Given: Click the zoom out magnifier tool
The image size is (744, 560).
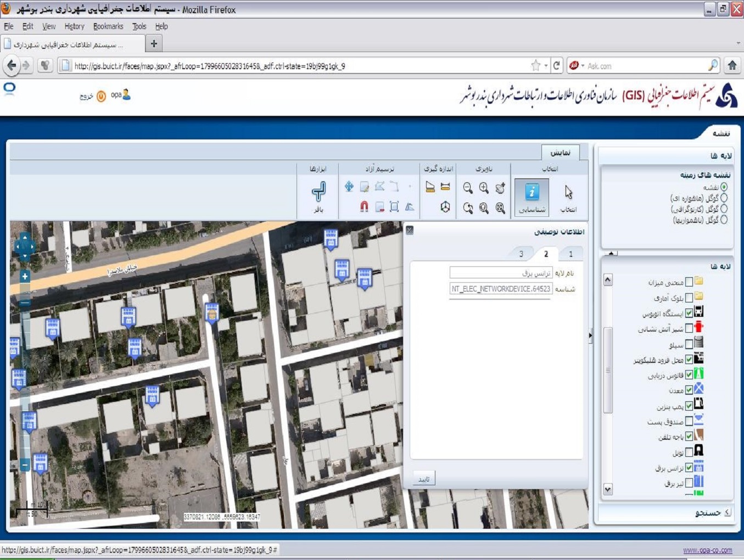Looking at the screenshot, I should (x=468, y=188).
